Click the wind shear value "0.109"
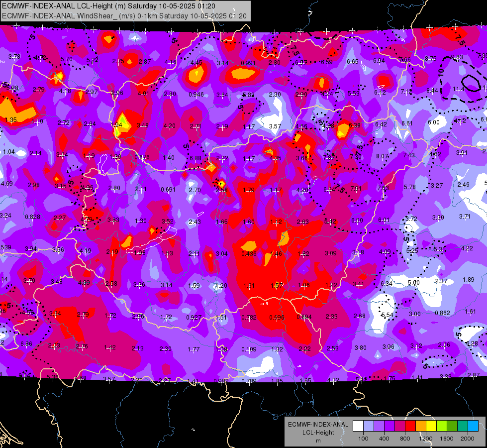The image size is (487, 448). coord(249,349)
